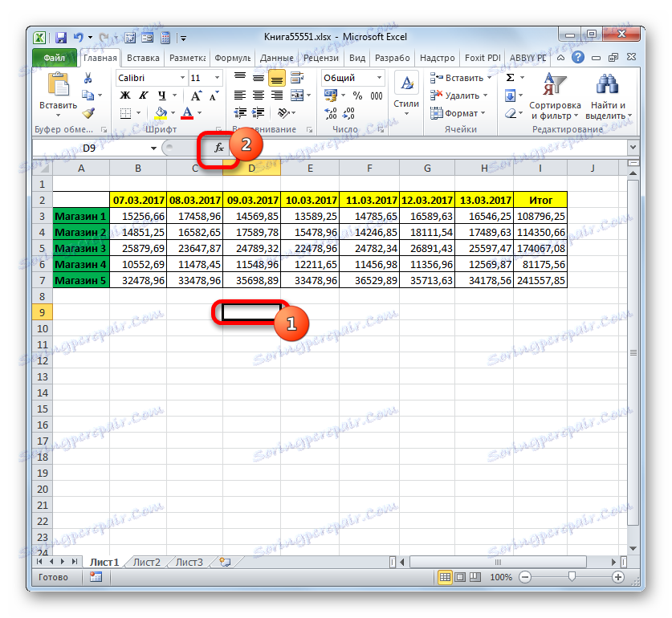Click the Cut scissors icon
The height and width of the screenshot is (618, 672).
(88, 78)
